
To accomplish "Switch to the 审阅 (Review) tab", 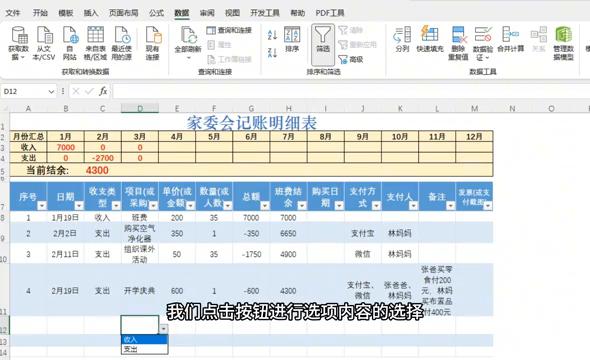I will tap(207, 13).
